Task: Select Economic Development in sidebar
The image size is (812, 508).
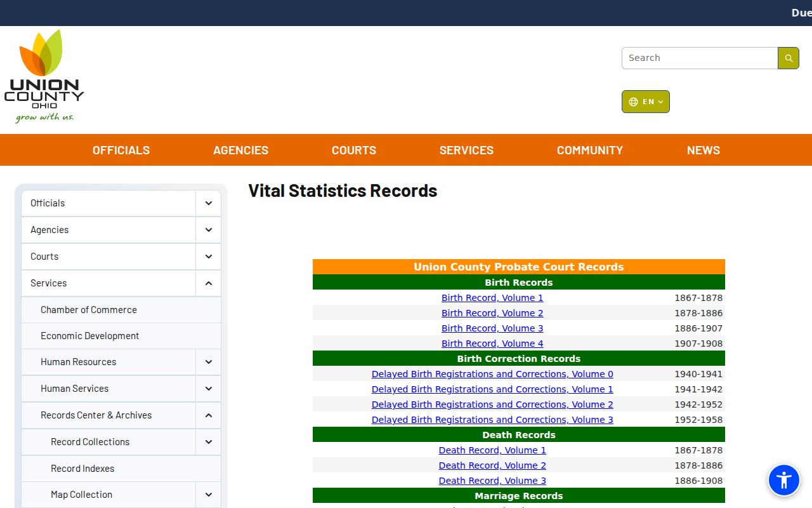Action: [121, 336]
